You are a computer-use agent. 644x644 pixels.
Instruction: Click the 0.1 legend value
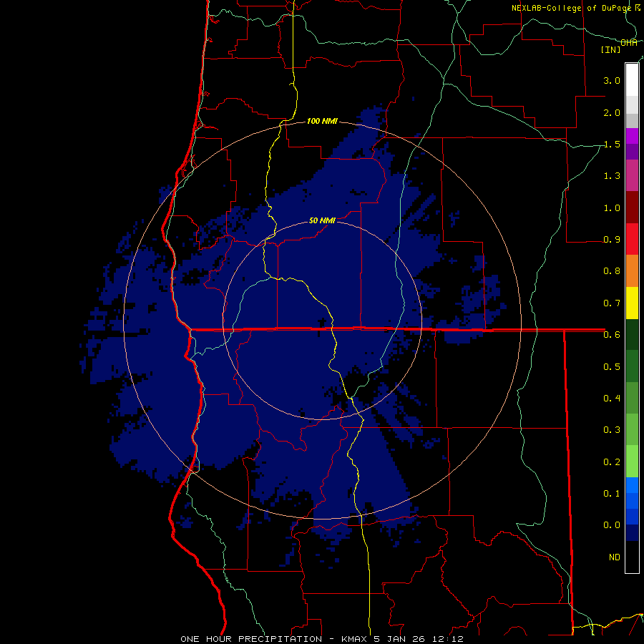click(612, 493)
